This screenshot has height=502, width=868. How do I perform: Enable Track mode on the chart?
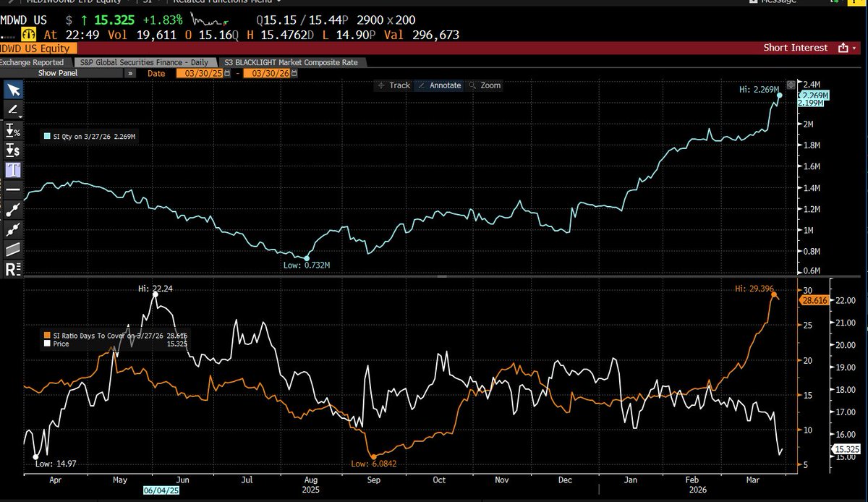click(393, 85)
